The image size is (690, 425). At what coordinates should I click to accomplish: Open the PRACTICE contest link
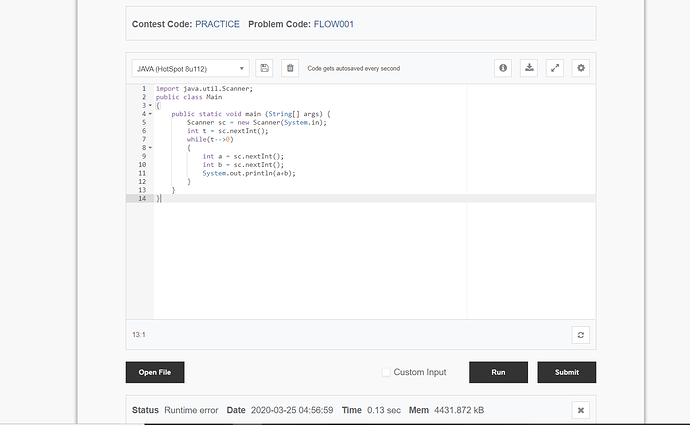pos(217,24)
